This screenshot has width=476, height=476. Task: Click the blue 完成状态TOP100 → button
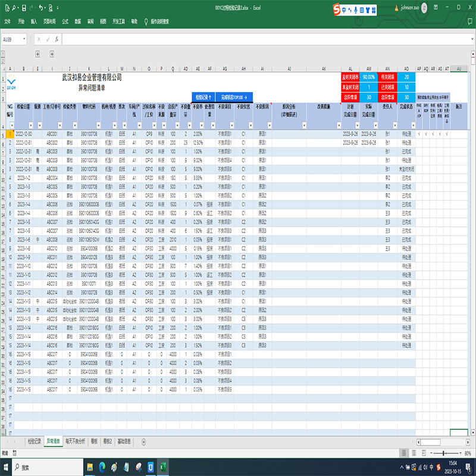point(234,98)
